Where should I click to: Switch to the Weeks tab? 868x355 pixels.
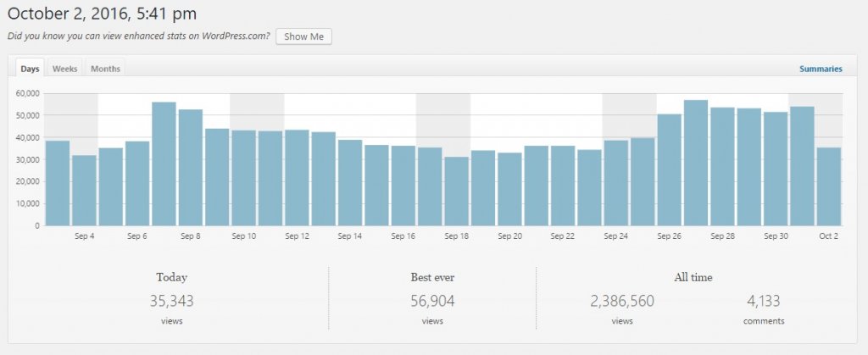tap(64, 69)
